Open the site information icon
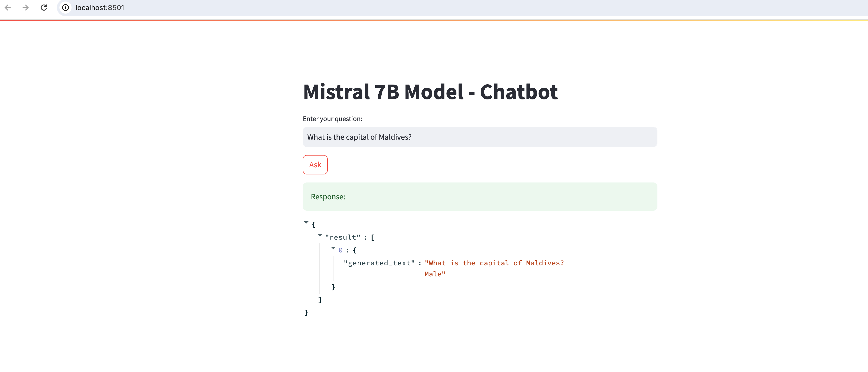Viewport: 868px width, 372px height. (66, 7)
